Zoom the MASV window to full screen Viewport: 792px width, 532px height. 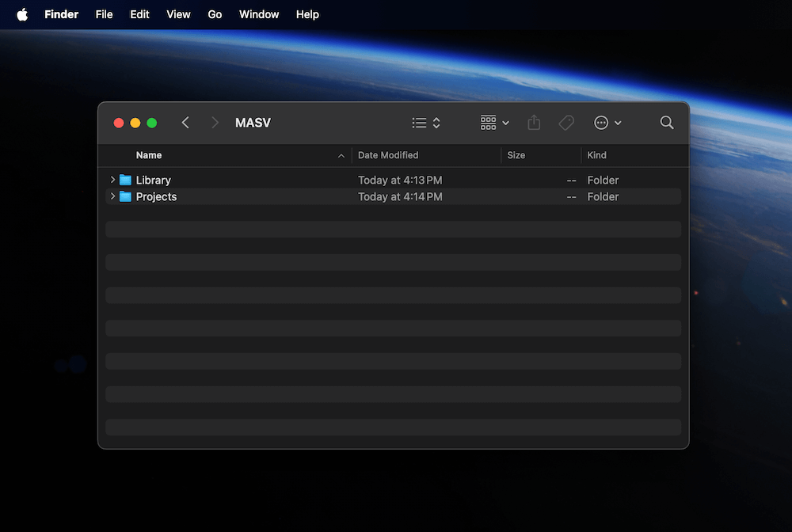[151, 123]
